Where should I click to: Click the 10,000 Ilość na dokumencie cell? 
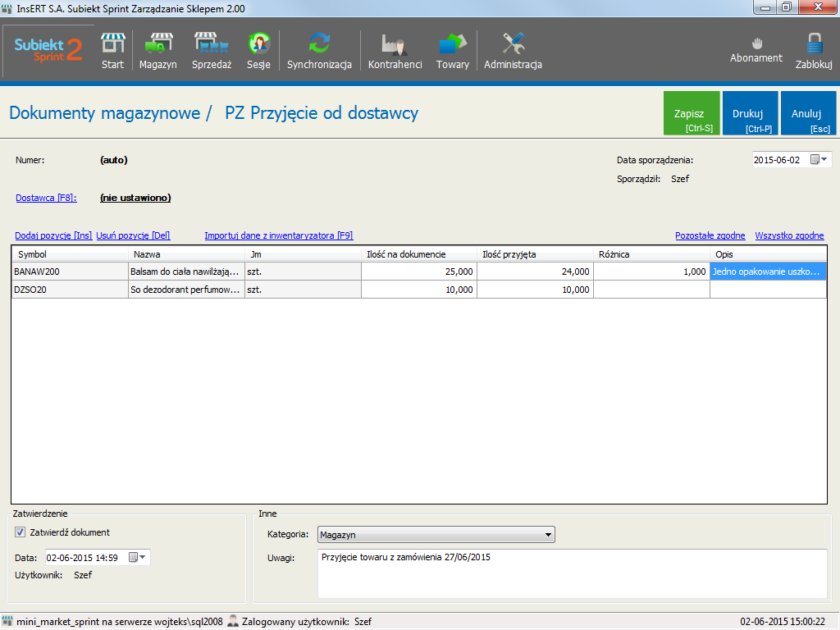[x=419, y=290]
